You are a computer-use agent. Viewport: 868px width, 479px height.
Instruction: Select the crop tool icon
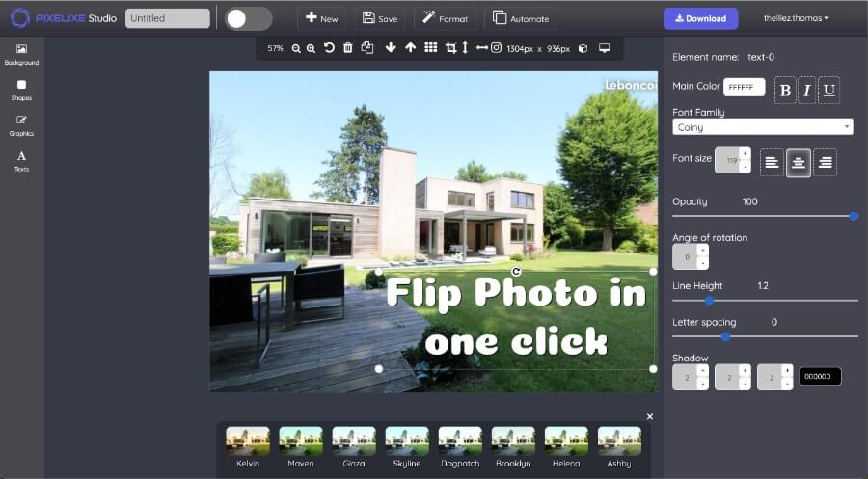(x=450, y=48)
